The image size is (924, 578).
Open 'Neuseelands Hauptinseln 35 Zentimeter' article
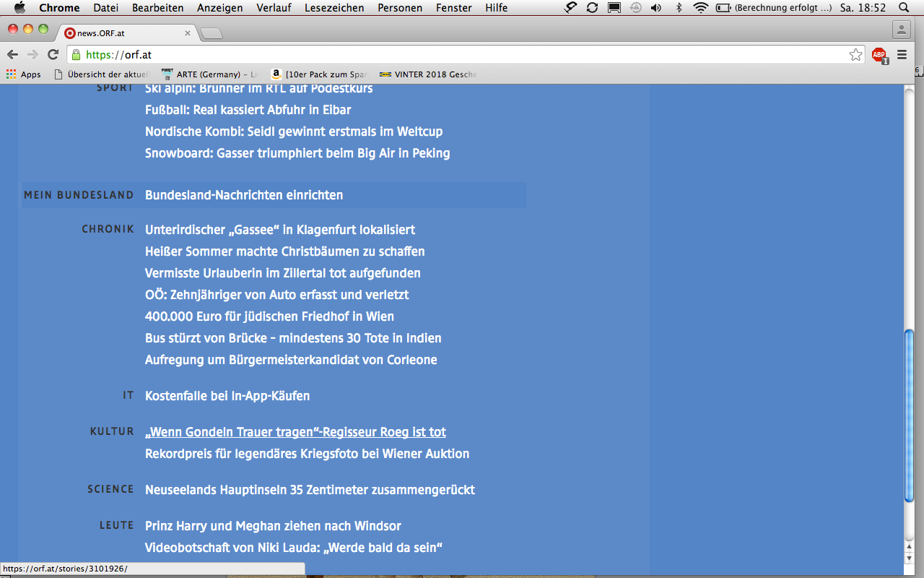pos(310,490)
